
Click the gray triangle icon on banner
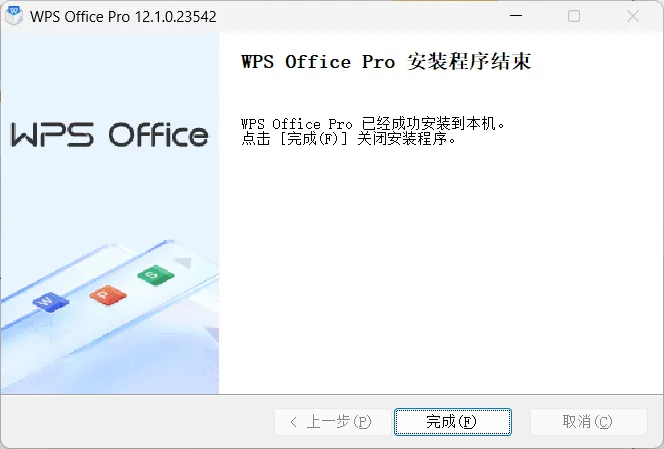pyautogui.click(x=183, y=262)
